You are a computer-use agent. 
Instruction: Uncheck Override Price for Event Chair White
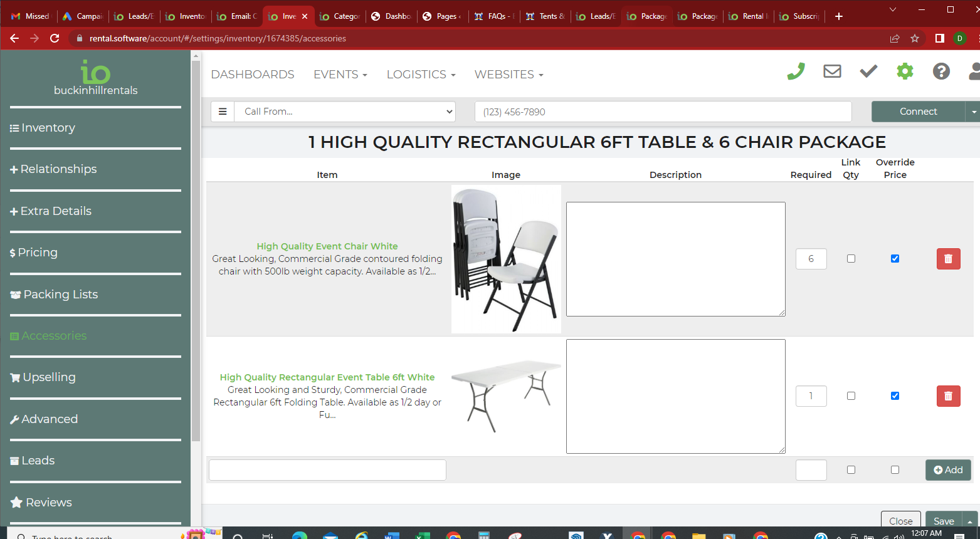point(895,259)
